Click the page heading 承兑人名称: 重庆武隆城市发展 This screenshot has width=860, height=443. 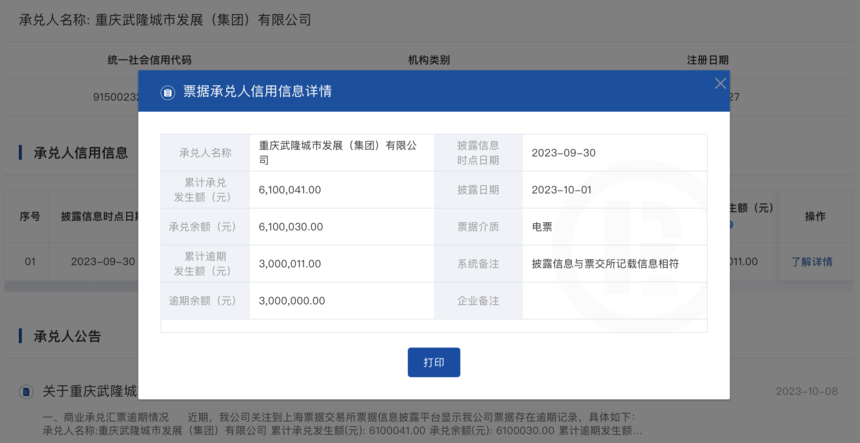click(x=165, y=21)
